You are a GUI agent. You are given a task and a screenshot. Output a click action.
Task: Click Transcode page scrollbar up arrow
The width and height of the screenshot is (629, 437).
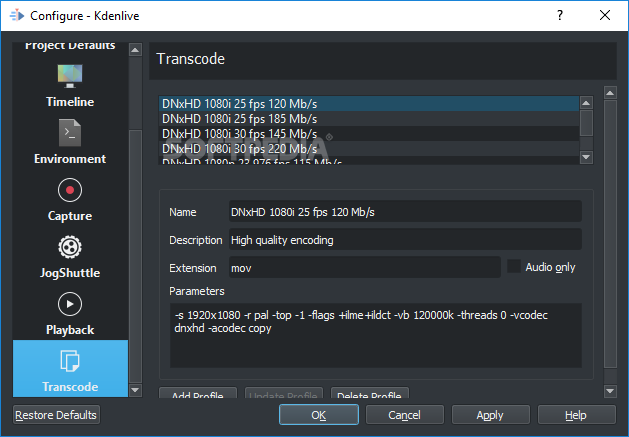click(610, 93)
